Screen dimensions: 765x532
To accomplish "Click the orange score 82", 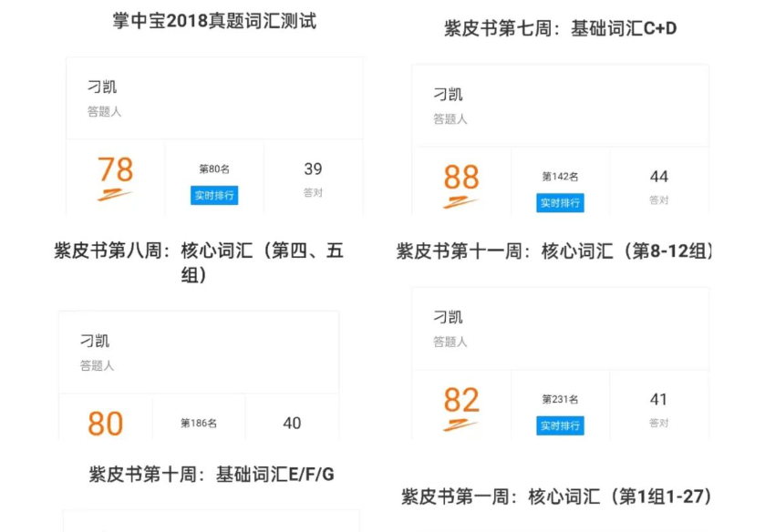I will click(x=461, y=399).
